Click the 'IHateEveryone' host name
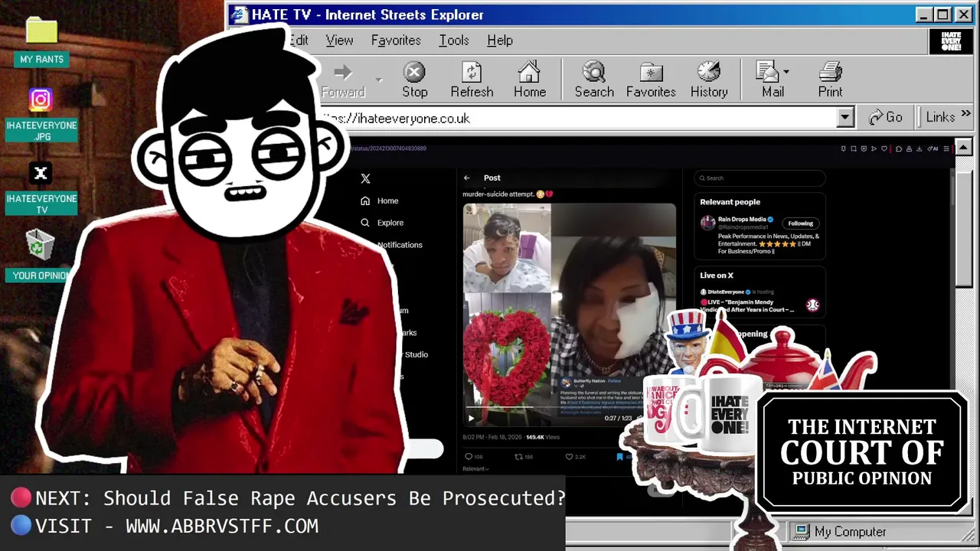Viewport: 980px width, 551px height. click(726, 292)
